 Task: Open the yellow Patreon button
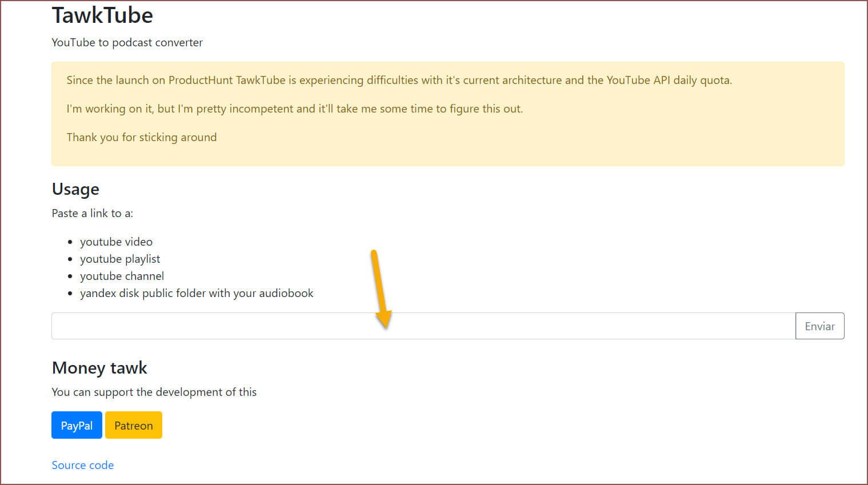[134, 425]
